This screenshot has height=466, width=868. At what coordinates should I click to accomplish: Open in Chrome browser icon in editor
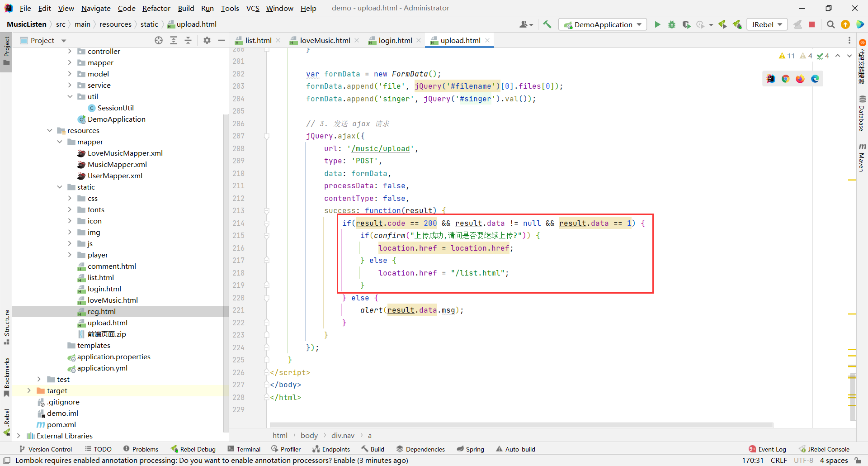pyautogui.click(x=785, y=79)
